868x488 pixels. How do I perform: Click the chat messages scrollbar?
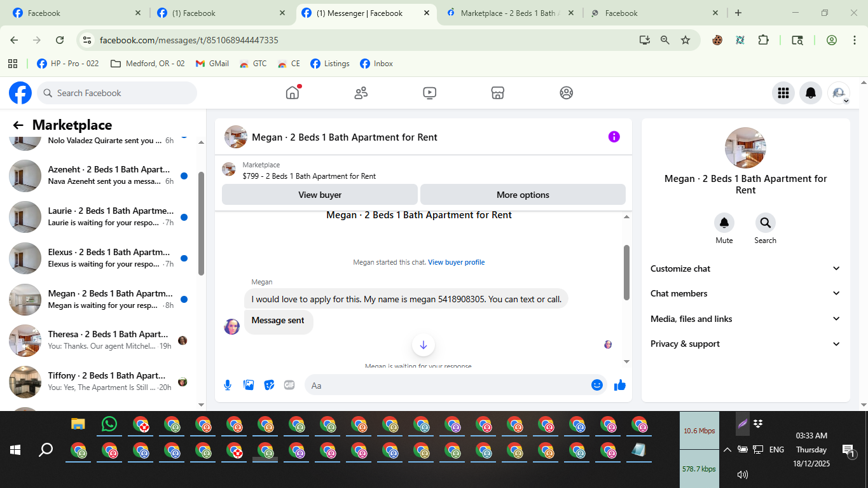click(x=626, y=272)
